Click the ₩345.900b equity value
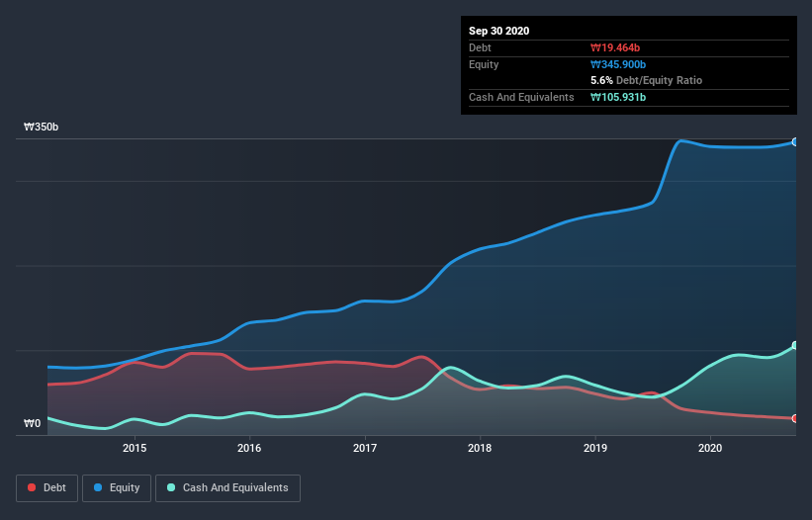The image size is (812, 520). click(x=618, y=64)
